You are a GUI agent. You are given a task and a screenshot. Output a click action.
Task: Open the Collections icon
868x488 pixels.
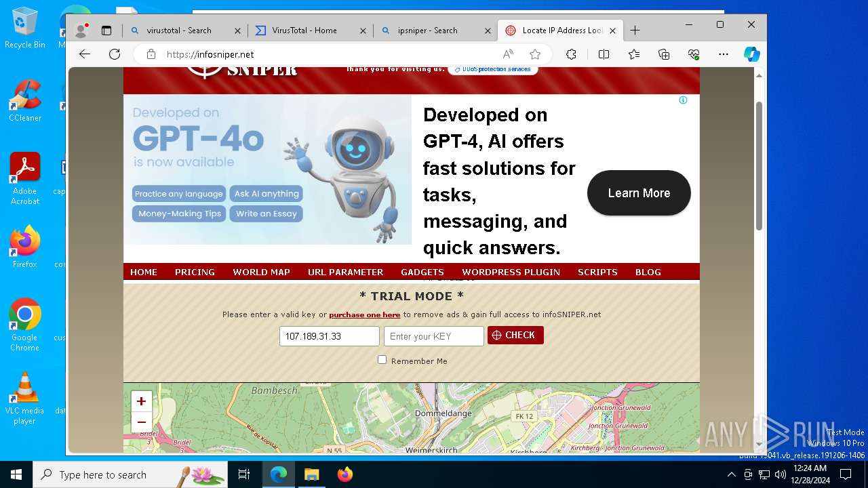664,54
